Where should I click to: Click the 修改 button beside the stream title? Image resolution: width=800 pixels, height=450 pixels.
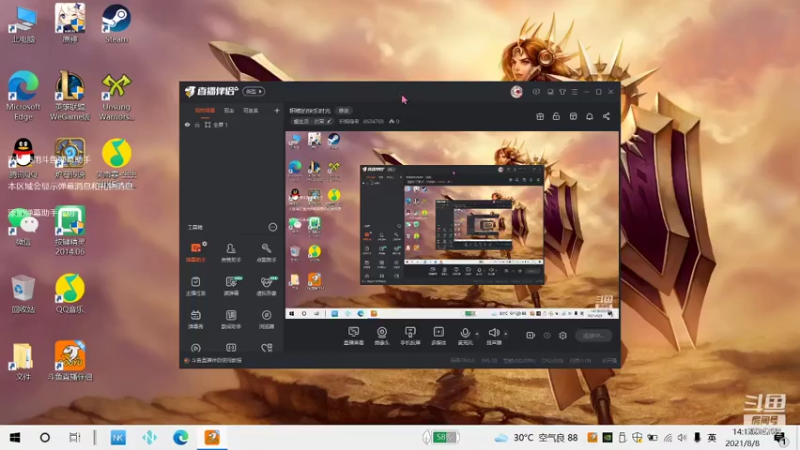pyautogui.click(x=344, y=110)
